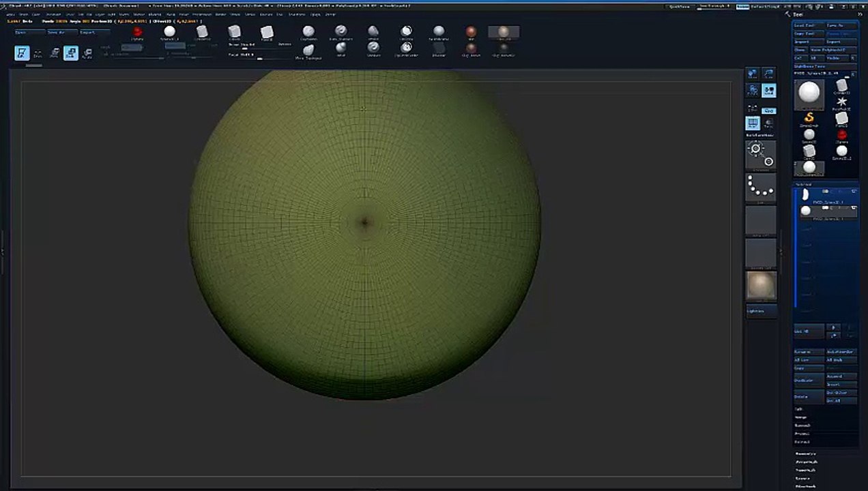This screenshot has width=868, height=491.
Task: Choose the Cylinder3D tool thumbnail
Action: 842,86
